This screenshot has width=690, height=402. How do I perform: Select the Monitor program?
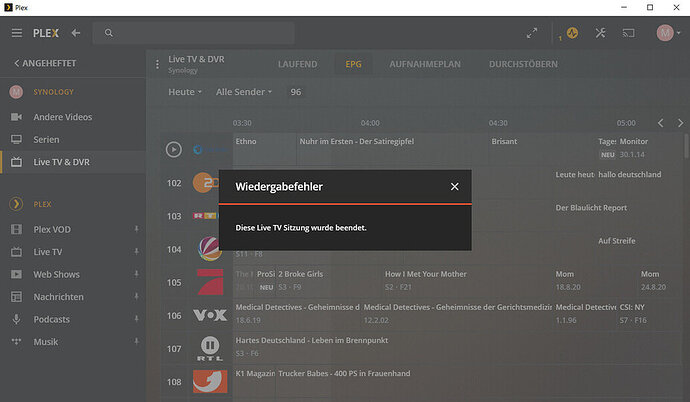coord(634,142)
